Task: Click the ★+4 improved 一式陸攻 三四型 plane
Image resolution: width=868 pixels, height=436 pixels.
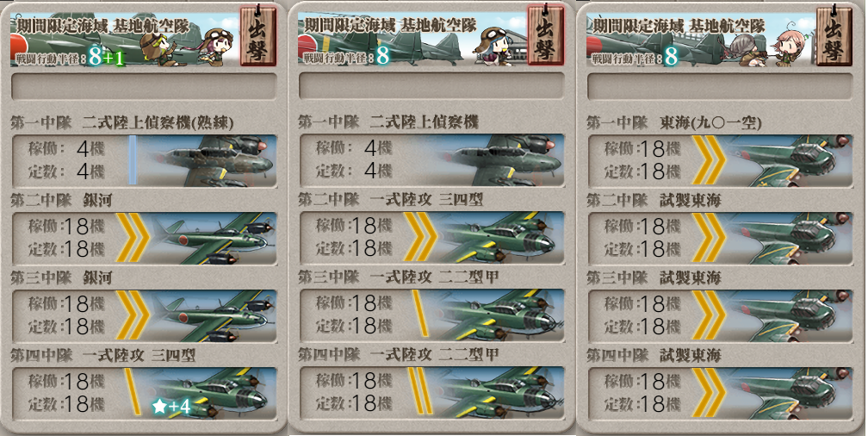Action: (x=144, y=392)
